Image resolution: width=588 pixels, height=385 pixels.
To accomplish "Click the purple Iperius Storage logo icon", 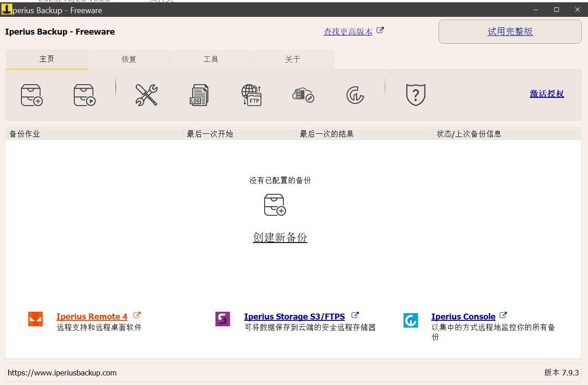I will click(223, 319).
